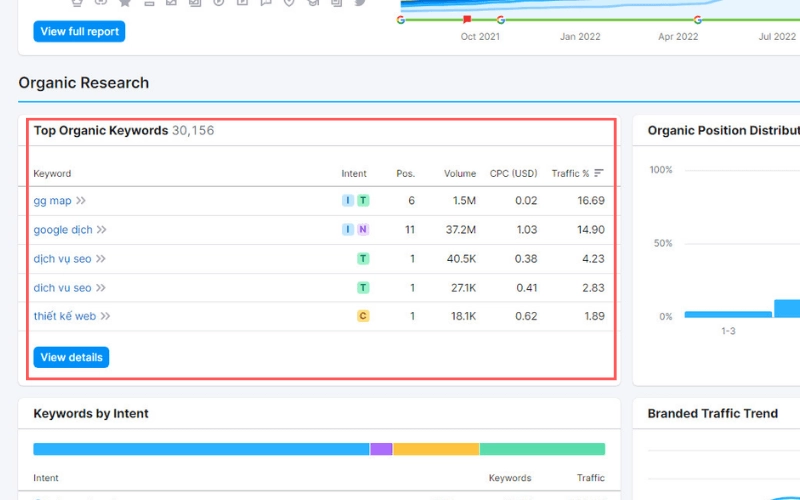Open the dịch vụ seo keyword link
Screen dimensions: 800x500
pyautogui.click(x=62, y=259)
